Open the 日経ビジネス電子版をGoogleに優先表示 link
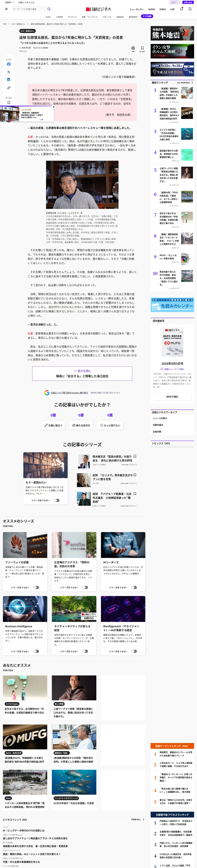The image size is (197, 868). [70, 393]
